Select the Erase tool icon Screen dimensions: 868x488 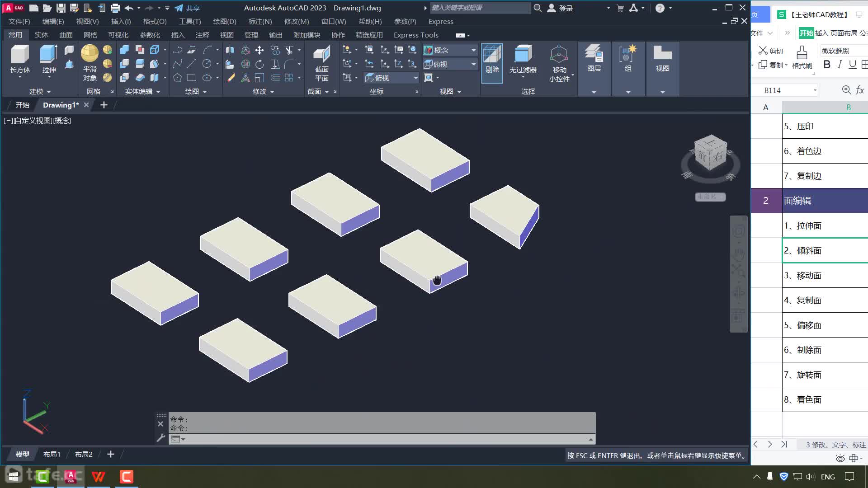(x=231, y=78)
